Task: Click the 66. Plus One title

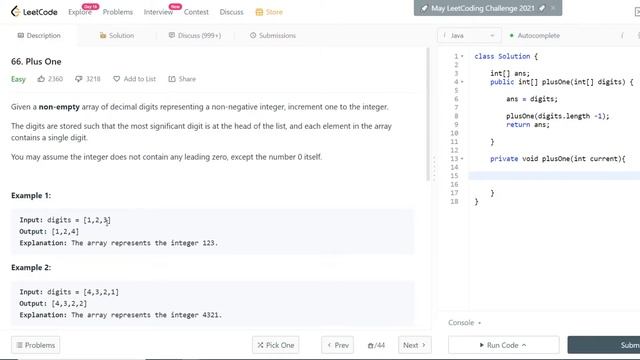Action: tap(36, 62)
